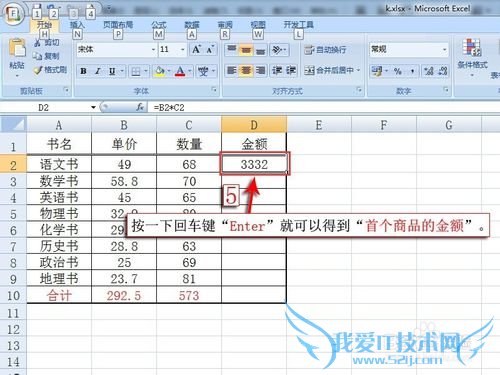Open font color dropdown arrow
The image size is (500, 375).
(x=190, y=71)
